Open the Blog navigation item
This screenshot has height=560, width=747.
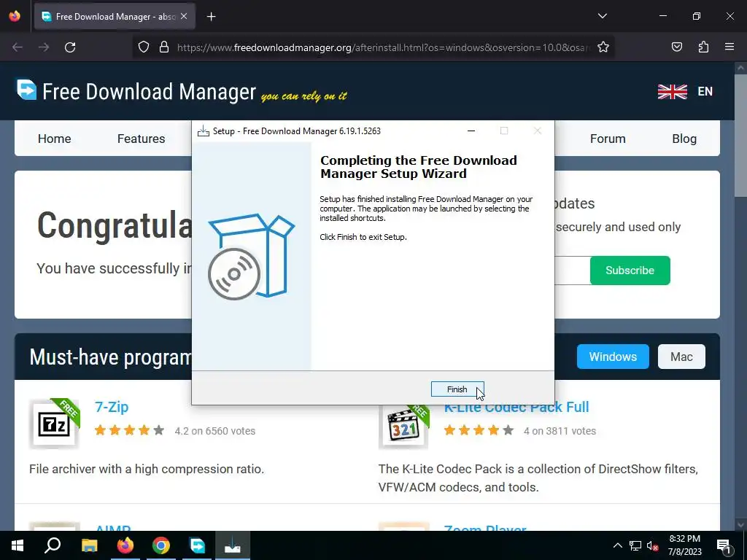click(x=684, y=139)
